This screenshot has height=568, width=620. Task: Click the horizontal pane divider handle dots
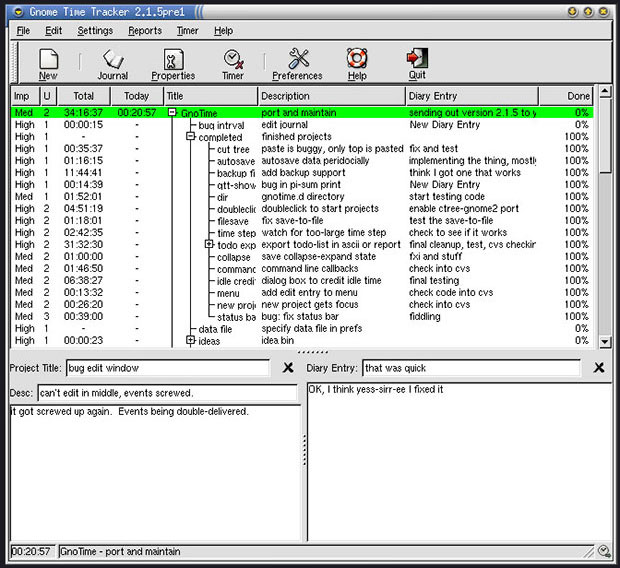(313, 352)
